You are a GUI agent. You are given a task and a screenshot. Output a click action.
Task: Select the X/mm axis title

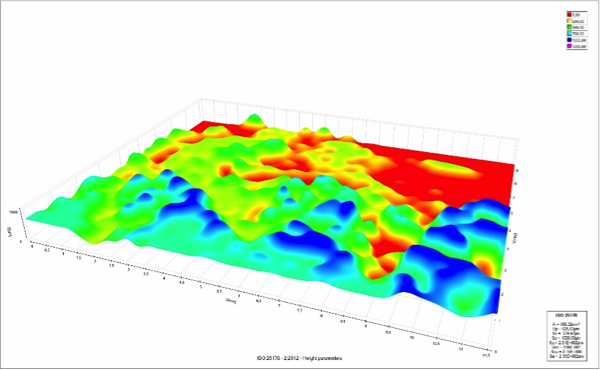pyautogui.click(x=231, y=301)
